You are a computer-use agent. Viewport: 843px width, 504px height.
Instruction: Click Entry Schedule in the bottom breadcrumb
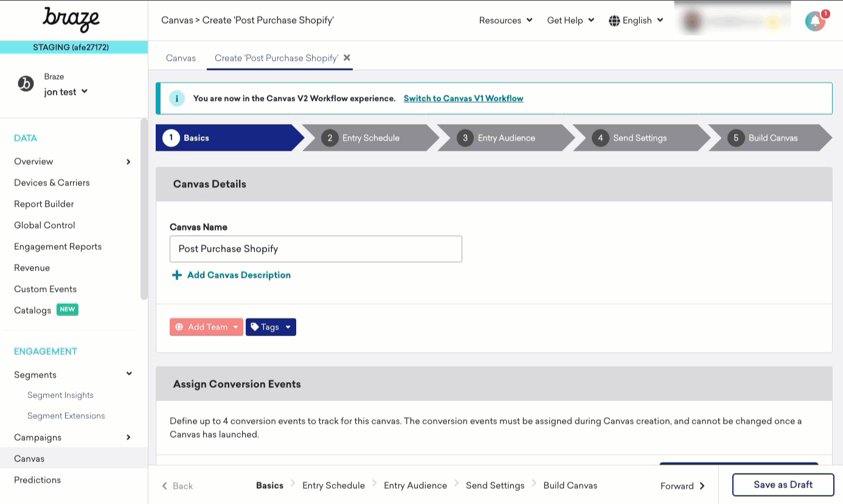[x=333, y=485]
